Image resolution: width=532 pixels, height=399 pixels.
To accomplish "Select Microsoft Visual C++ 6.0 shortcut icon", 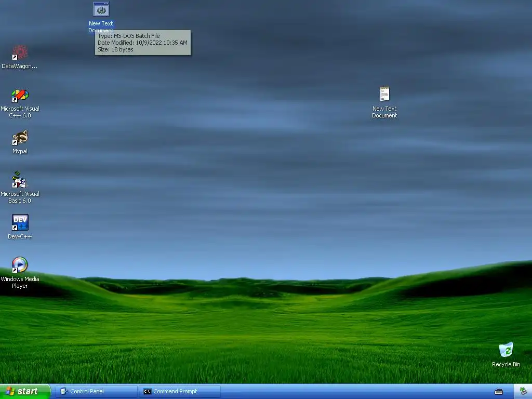I will click(x=20, y=96).
